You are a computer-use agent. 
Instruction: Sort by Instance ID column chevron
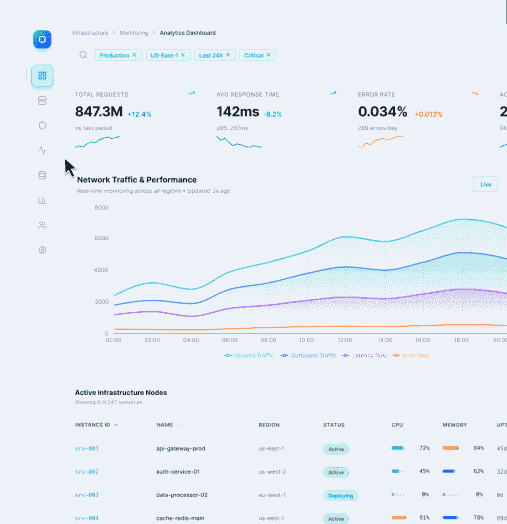click(x=116, y=425)
